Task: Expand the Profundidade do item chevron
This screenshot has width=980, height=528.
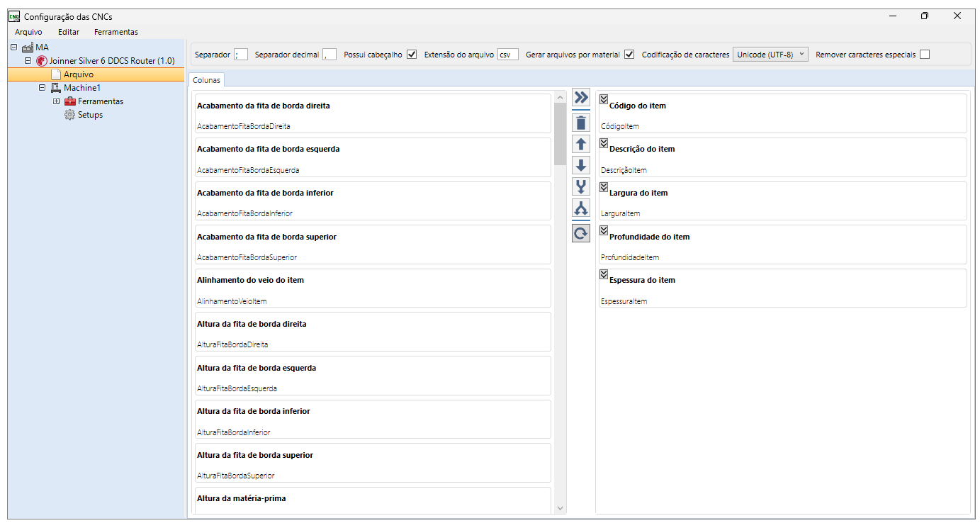Action: coord(604,231)
